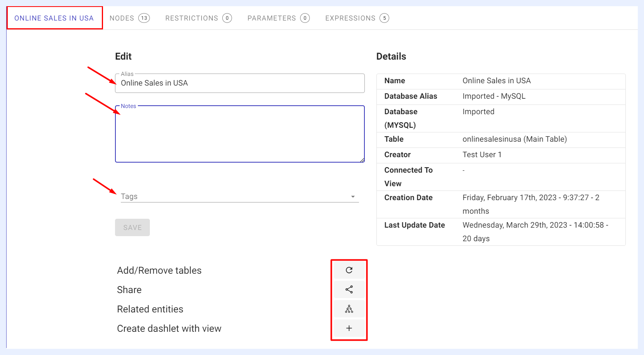Click the Add/Remove tables refresh icon
Viewport: 644px width, 355px height.
pyautogui.click(x=349, y=270)
